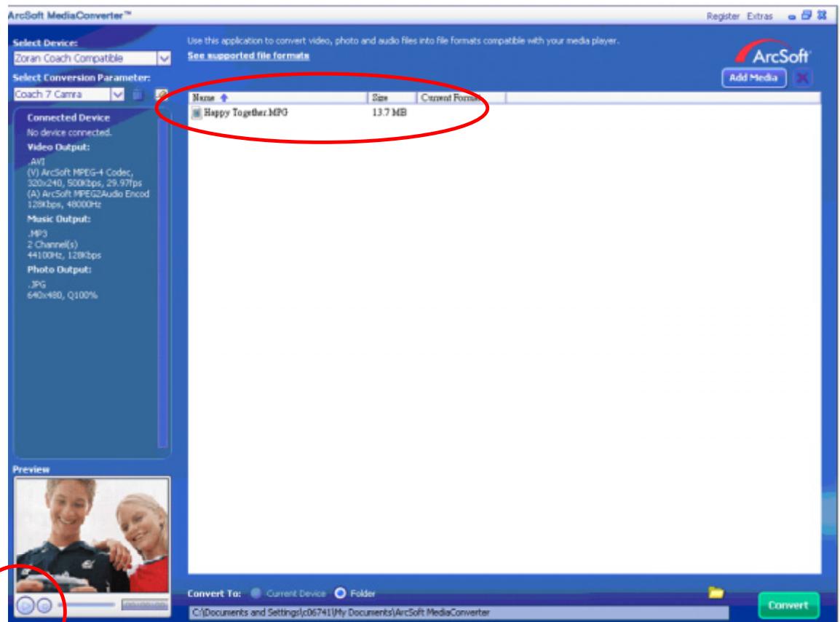Viewport: 840px width, 622px height.
Task: Click the output folder path field
Action: click(459, 613)
